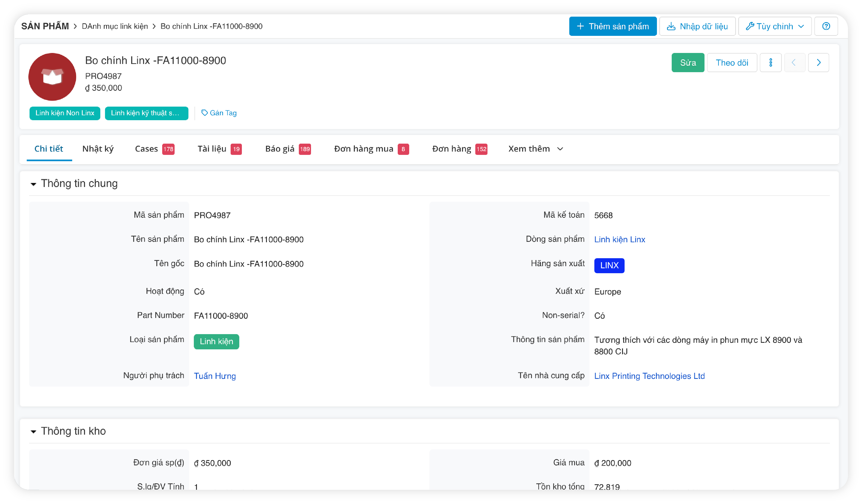Image resolution: width=862 pixels, height=504 pixels.
Task: Click the Theo dõi button
Action: tap(732, 63)
